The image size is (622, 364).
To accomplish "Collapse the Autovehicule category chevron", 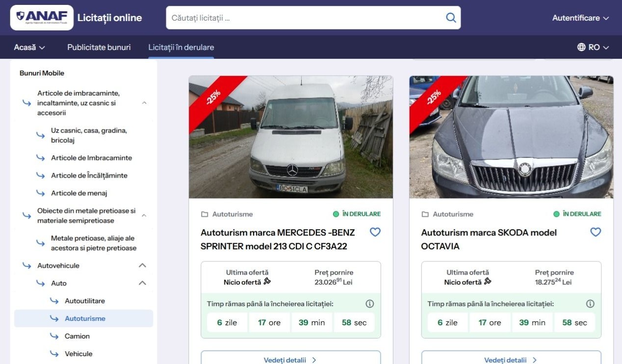I will [142, 265].
